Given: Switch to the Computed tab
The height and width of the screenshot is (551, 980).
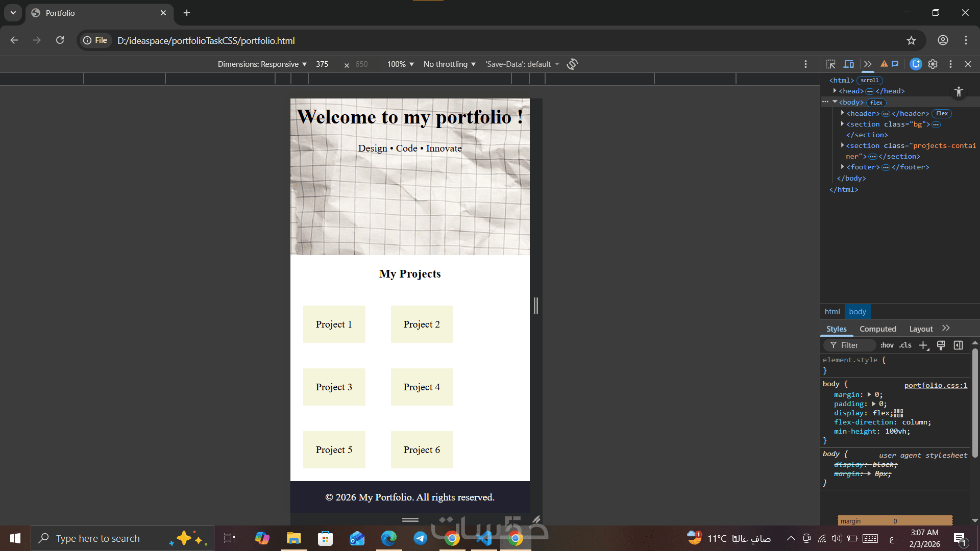Looking at the screenshot, I should point(877,329).
